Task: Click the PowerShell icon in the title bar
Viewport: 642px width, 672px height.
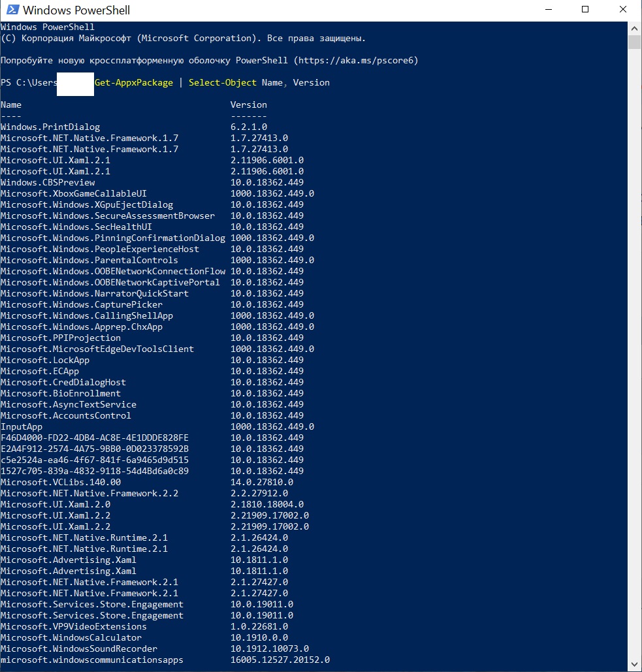Action: pos(12,9)
